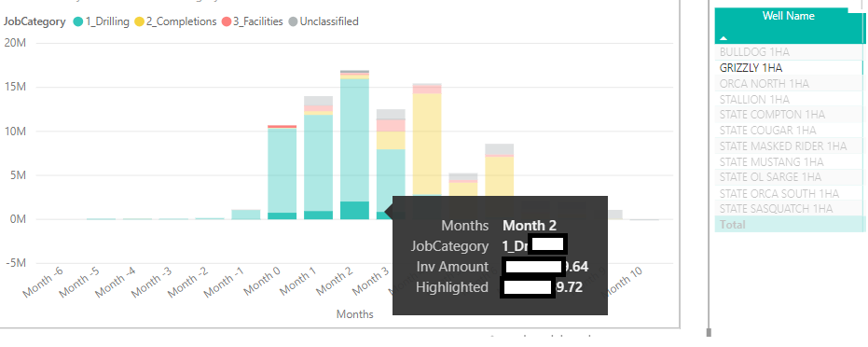Click the Month 3 facilities pink segment
The width and height of the screenshot is (868, 347).
(x=391, y=126)
